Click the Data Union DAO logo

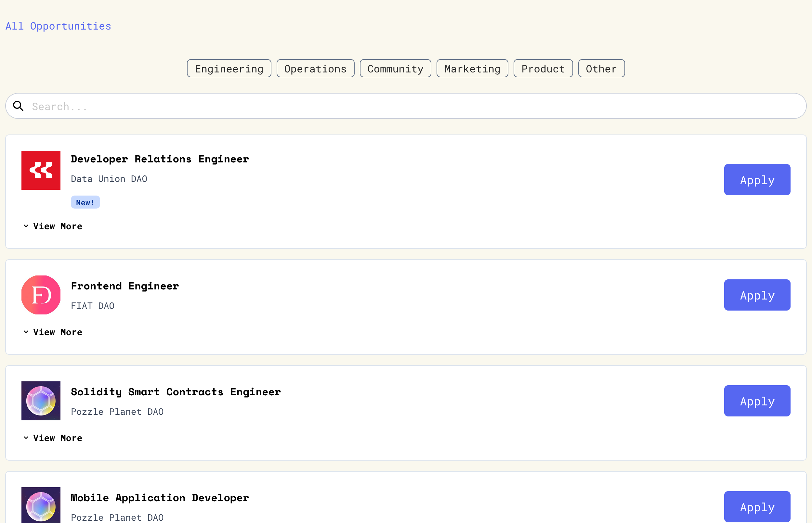click(41, 170)
